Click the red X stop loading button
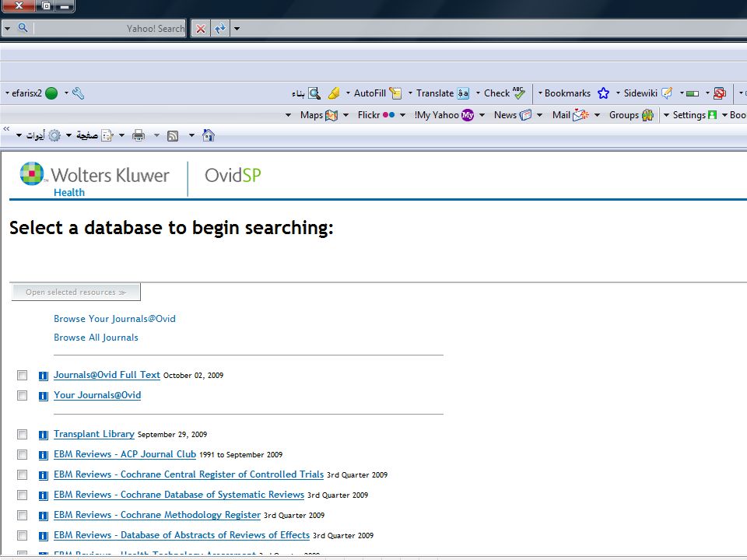747x560 pixels. click(201, 29)
